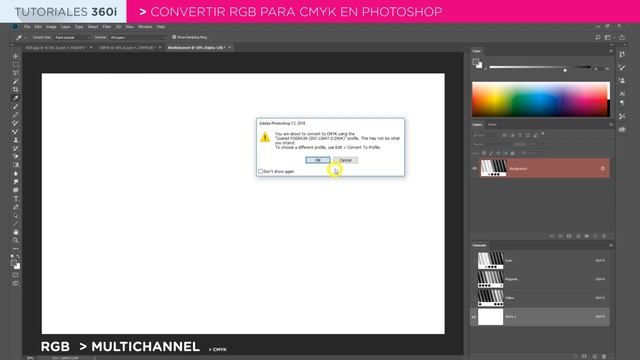The height and width of the screenshot is (360, 640).
Task: Open the File menu
Action: pyautogui.click(x=27, y=27)
